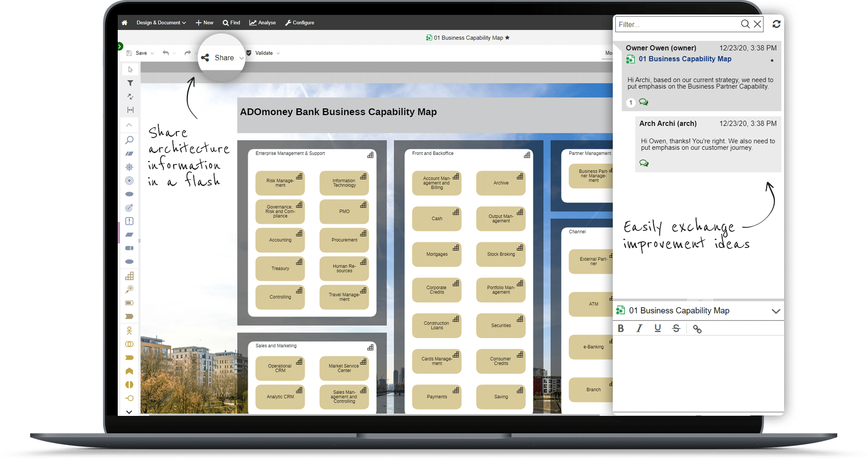Open the Analyse menu
The height and width of the screenshot is (459, 868).
262,22
